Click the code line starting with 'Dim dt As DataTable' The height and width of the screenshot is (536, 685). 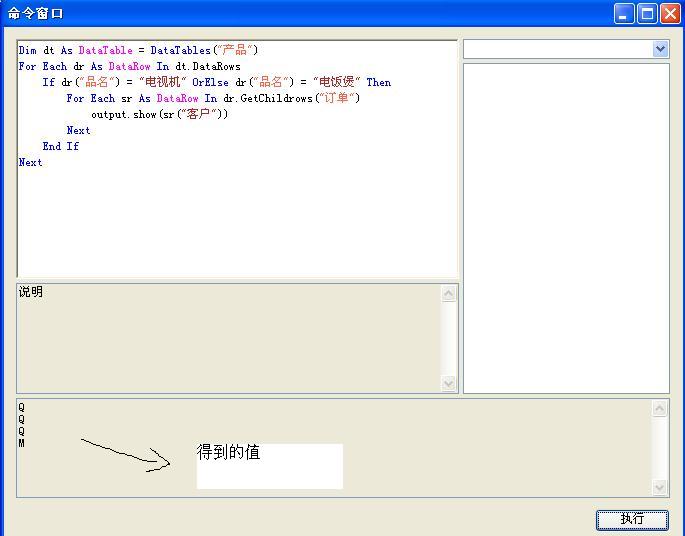(x=138, y=50)
